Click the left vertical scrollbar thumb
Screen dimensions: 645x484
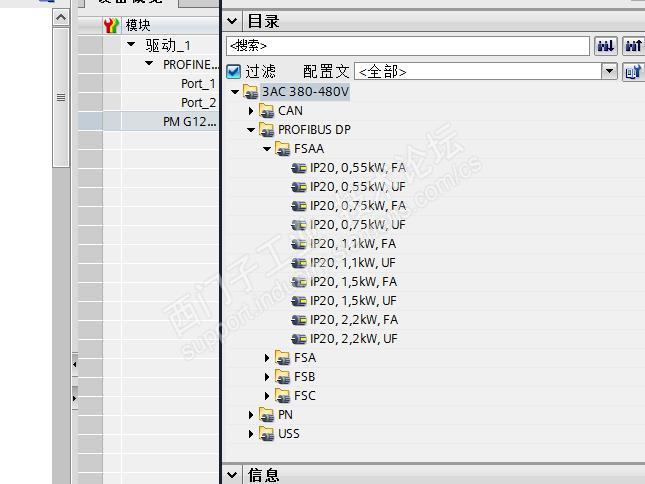pyautogui.click(x=61, y=97)
